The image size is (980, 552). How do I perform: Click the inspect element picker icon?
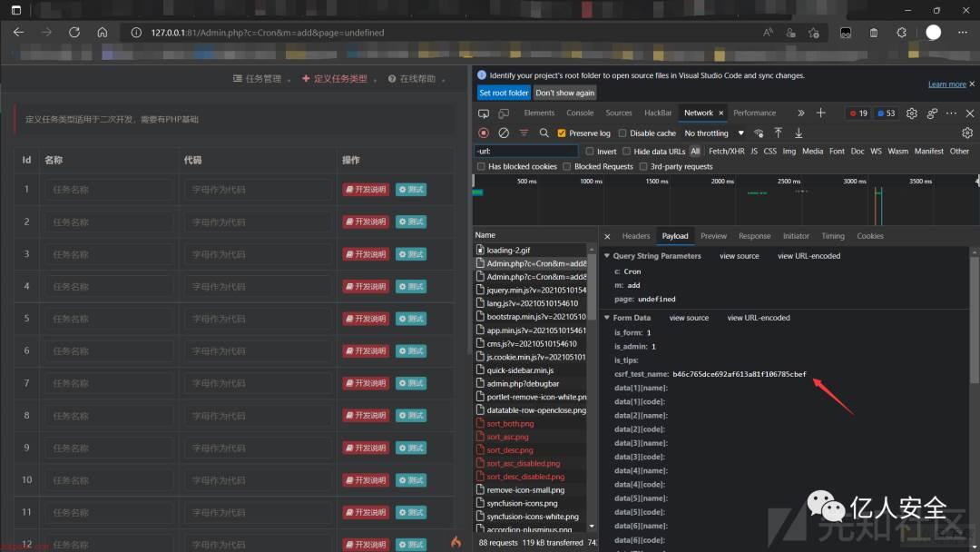click(x=483, y=113)
